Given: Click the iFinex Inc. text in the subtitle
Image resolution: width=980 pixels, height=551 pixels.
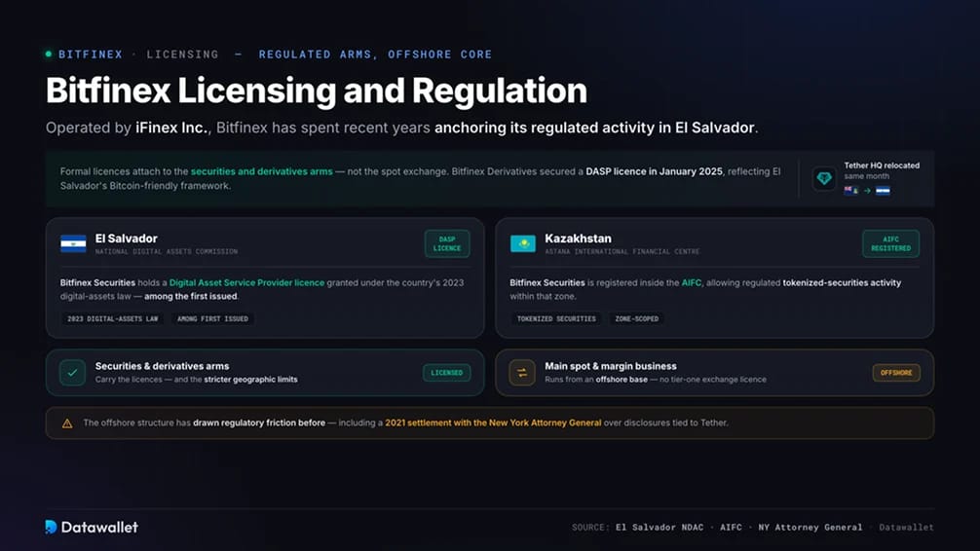Looking at the screenshot, I should click(x=172, y=128).
